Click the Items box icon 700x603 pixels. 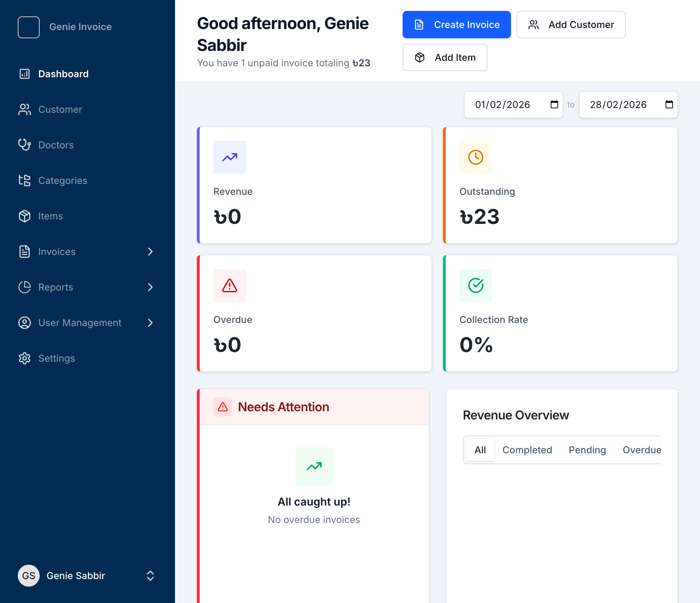(24, 216)
